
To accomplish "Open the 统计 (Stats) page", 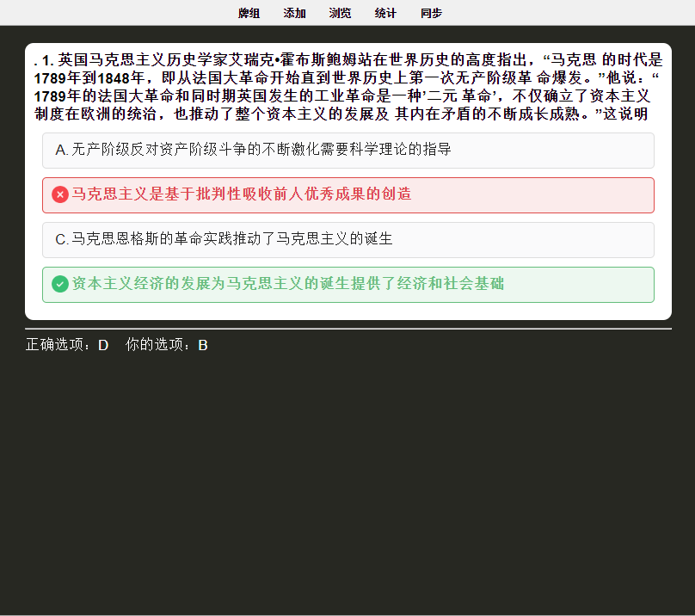I will click(385, 13).
